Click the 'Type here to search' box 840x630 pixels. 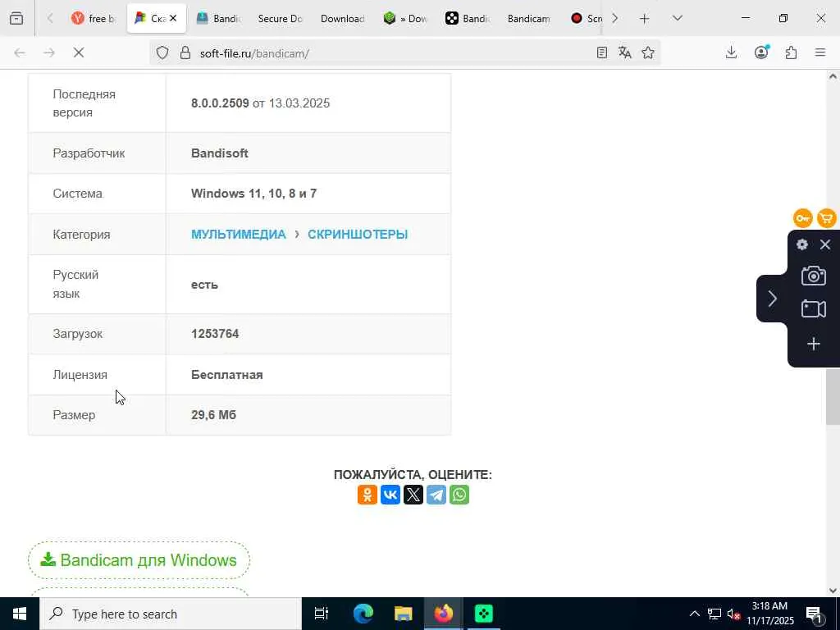[x=171, y=614]
